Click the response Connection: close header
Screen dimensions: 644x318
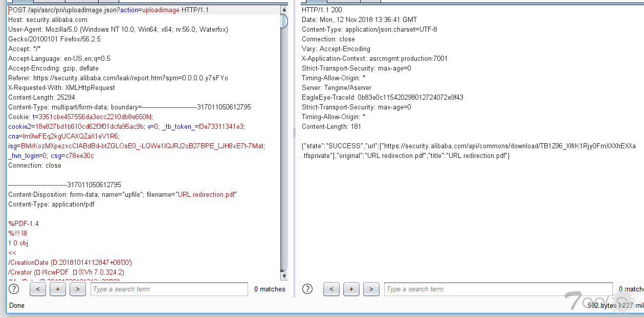click(328, 39)
